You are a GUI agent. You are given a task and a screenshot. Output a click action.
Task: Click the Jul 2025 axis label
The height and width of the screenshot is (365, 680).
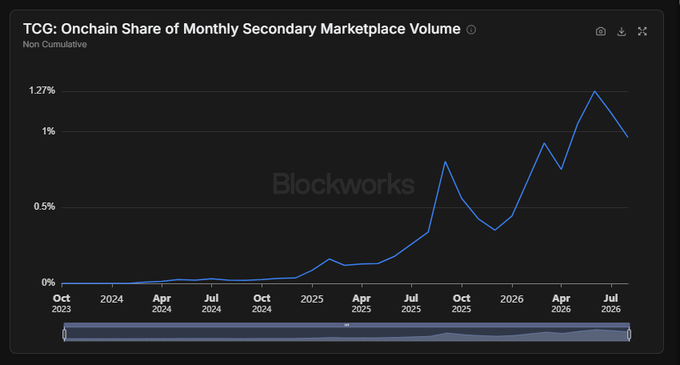pos(411,303)
